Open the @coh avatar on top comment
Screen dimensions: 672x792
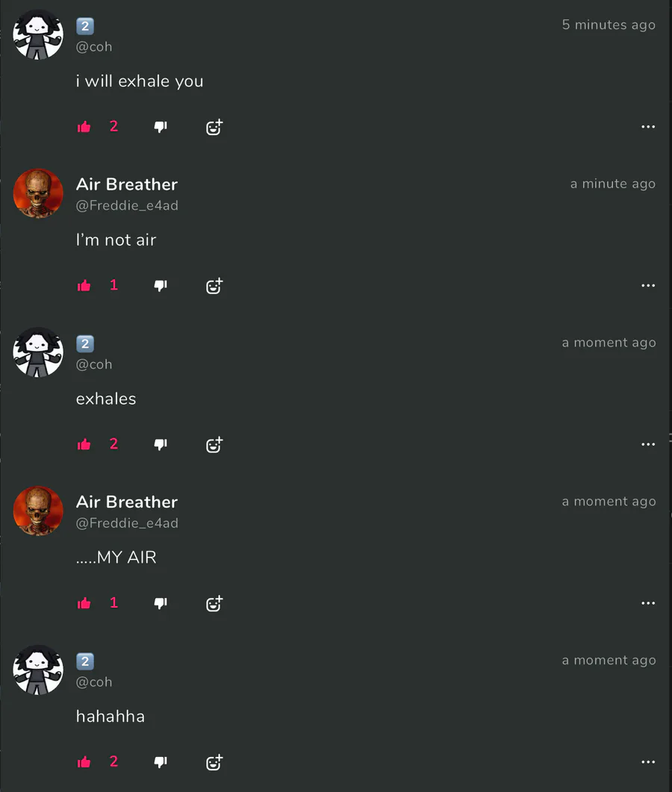tap(38, 35)
